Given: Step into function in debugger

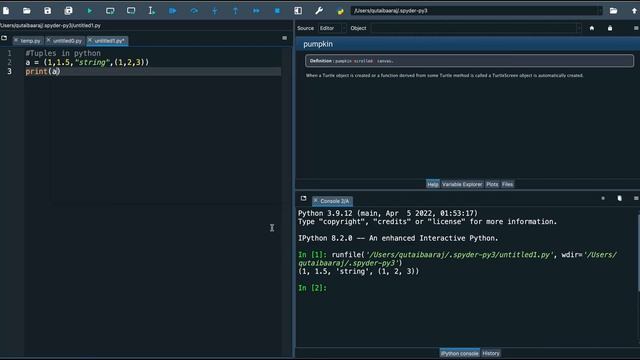Looking at the screenshot, I should 215,11.
